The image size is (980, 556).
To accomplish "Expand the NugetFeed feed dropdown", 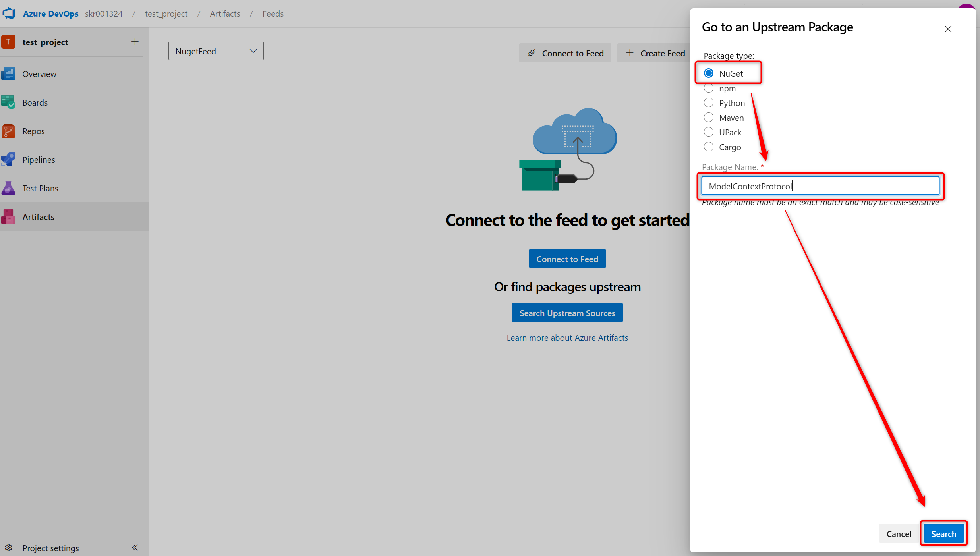I will (x=216, y=51).
